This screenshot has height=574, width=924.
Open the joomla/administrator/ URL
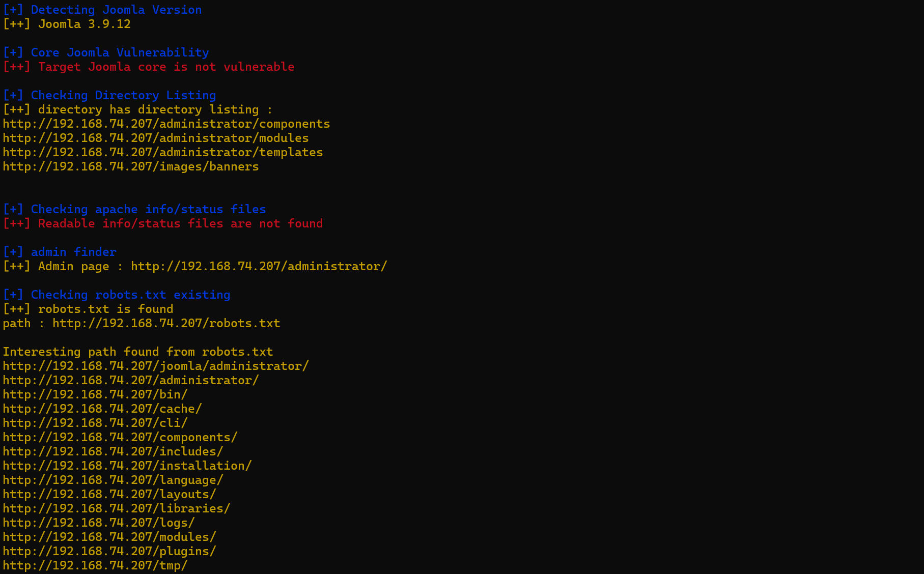click(156, 366)
